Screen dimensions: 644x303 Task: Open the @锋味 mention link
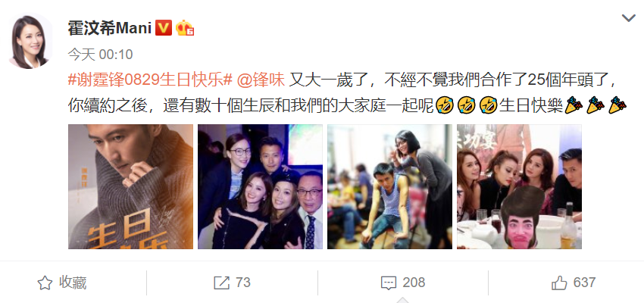261,80
